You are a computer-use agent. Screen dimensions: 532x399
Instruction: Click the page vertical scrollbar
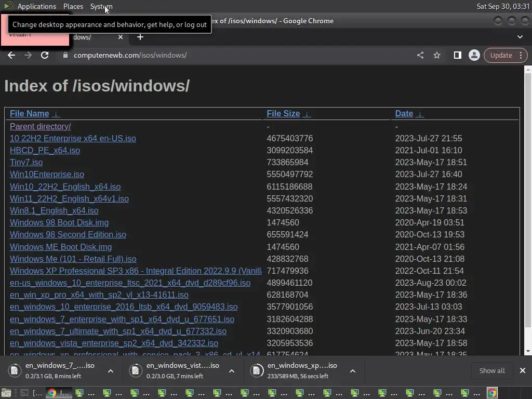(528, 200)
